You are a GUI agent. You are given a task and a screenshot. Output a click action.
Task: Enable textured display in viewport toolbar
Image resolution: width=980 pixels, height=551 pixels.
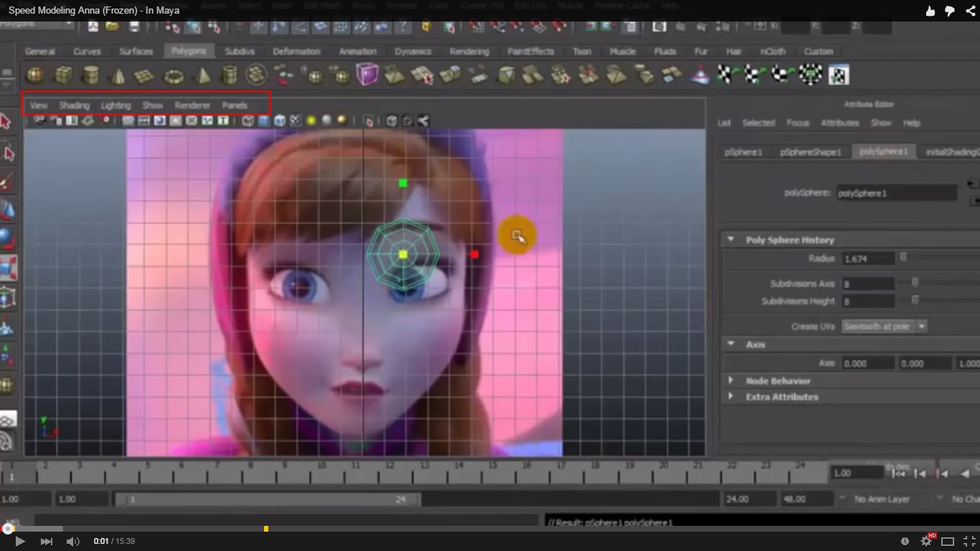click(x=295, y=121)
